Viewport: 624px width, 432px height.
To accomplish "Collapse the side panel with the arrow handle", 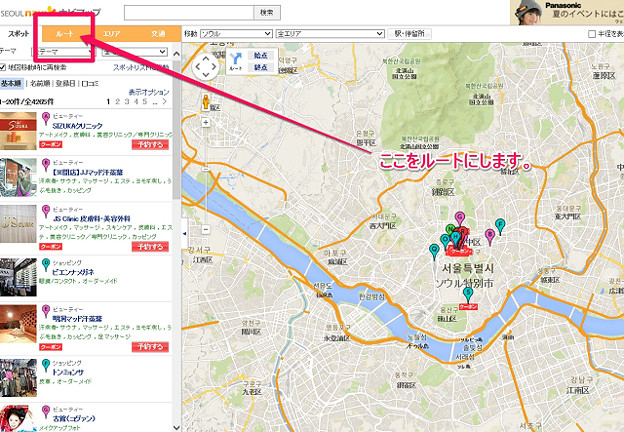I will click(x=185, y=234).
